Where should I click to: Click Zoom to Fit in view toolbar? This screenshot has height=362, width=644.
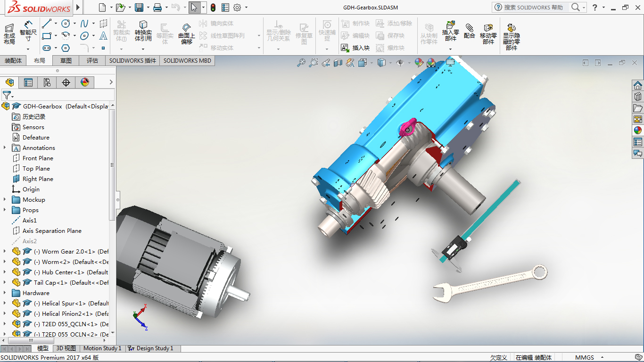301,62
